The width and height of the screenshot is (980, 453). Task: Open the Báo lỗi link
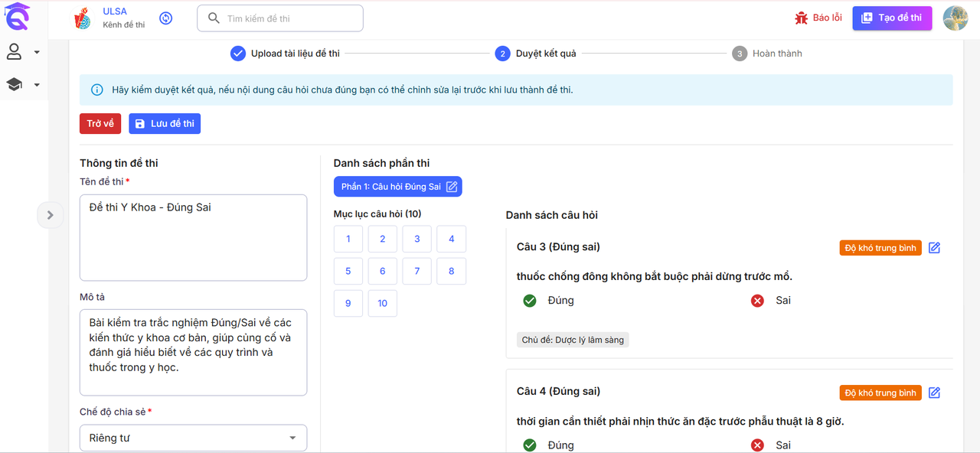click(827, 18)
